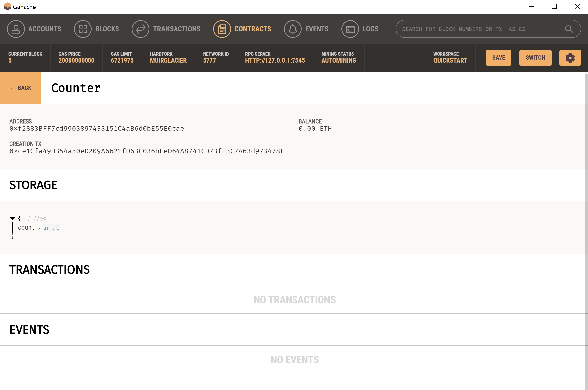Click the Contracts document icon
The width and height of the screenshot is (588, 390).
tap(222, 29)
